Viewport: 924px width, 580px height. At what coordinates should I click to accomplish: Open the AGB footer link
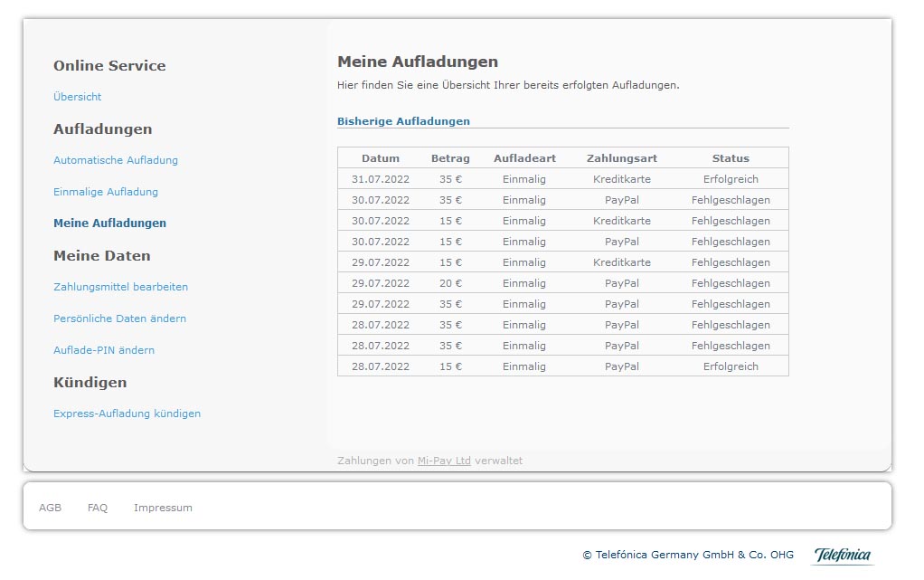[51, 508]
